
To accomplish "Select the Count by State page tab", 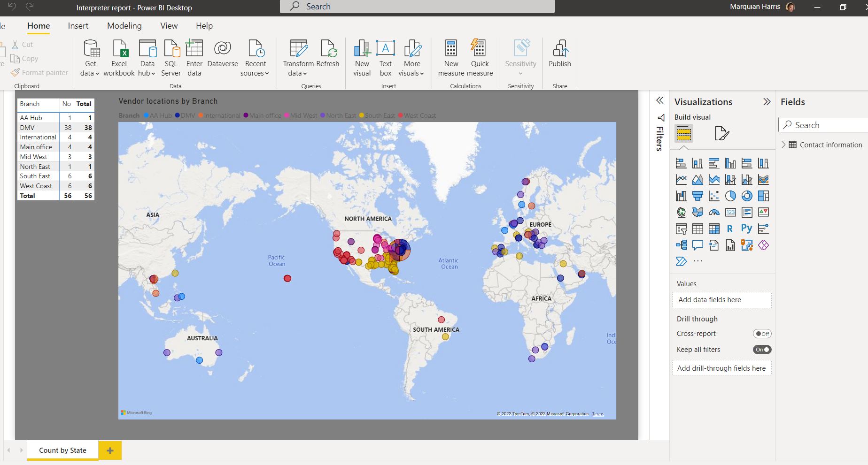I will pyautogui.click(x=62, y=450).
